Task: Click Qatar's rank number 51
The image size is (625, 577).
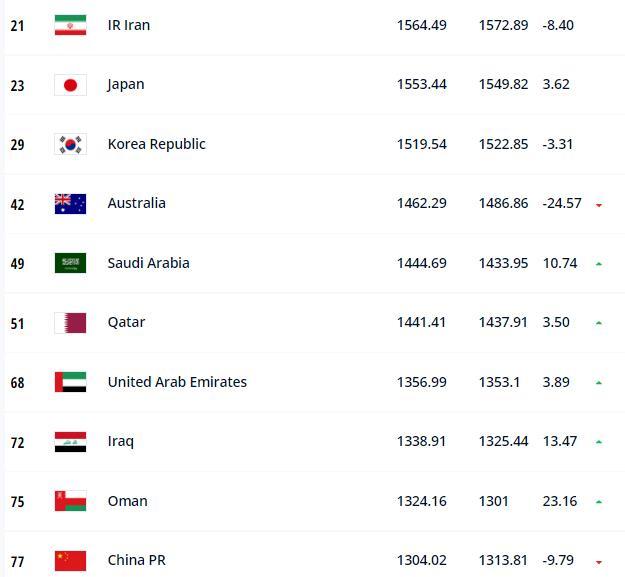Action: (x=18, y=323)
